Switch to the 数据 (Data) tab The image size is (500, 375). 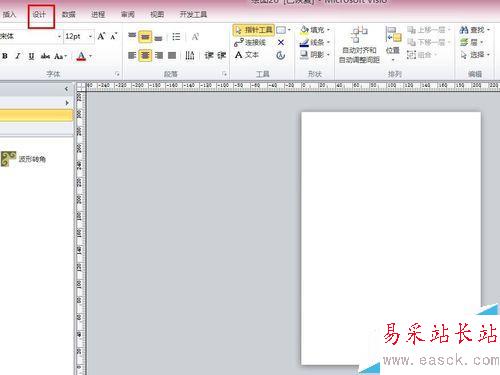[x=69, y=14]
